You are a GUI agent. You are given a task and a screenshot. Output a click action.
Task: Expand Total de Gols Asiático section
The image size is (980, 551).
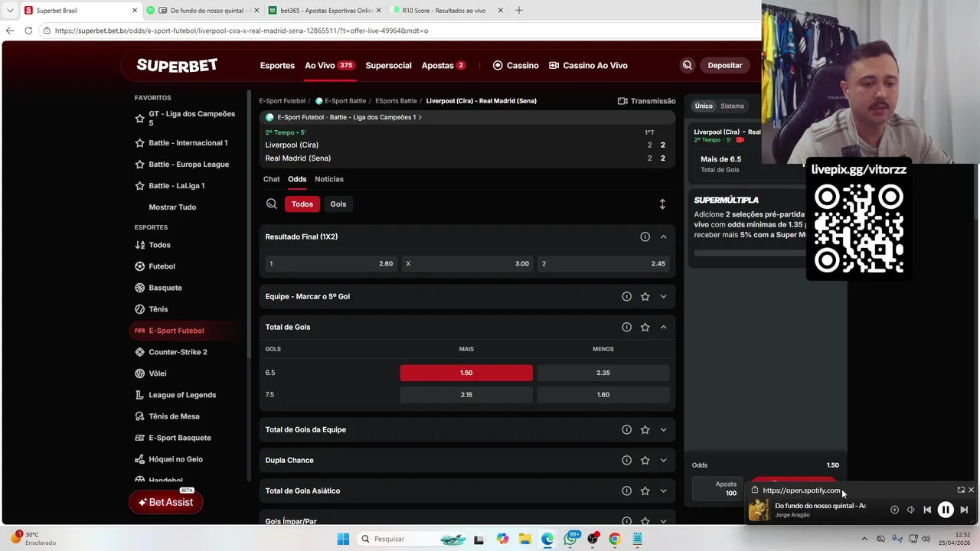663,491
